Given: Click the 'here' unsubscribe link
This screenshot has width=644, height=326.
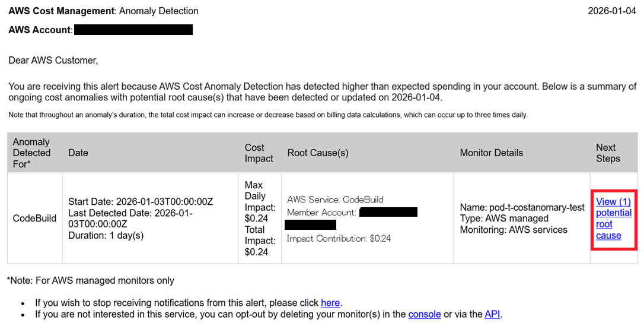Looking at the screenshot, I should (x=330, y=303).
